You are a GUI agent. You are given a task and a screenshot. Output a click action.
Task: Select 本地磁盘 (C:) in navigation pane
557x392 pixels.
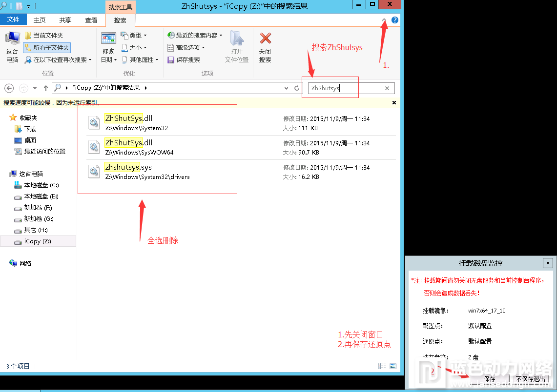pyautogui.click(x=41, y=185)
